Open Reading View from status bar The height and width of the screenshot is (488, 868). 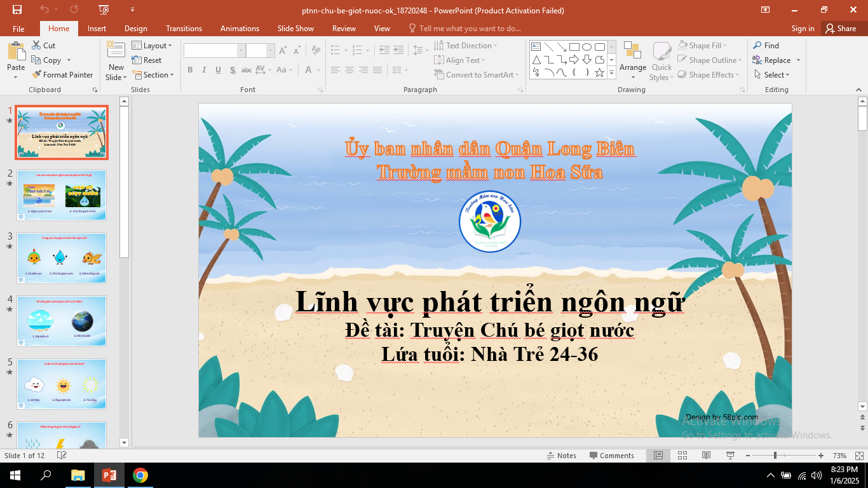point(706,456)
